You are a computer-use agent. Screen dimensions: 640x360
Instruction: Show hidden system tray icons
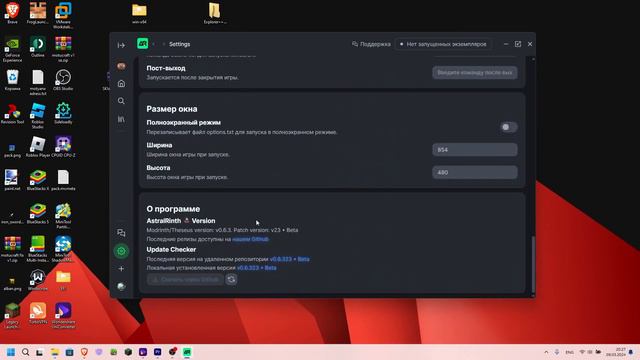click(546, 352)
